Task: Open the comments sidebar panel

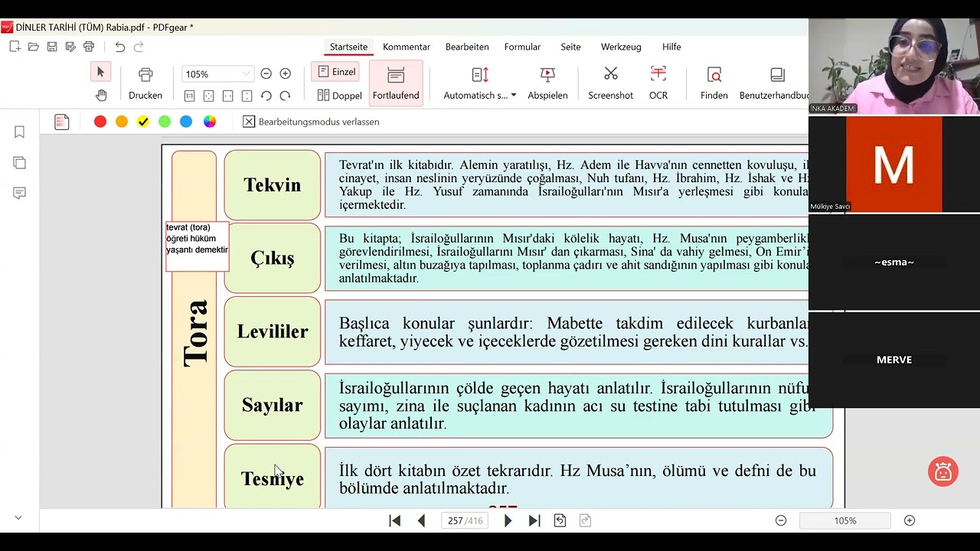Action: (x=20, y=193)
